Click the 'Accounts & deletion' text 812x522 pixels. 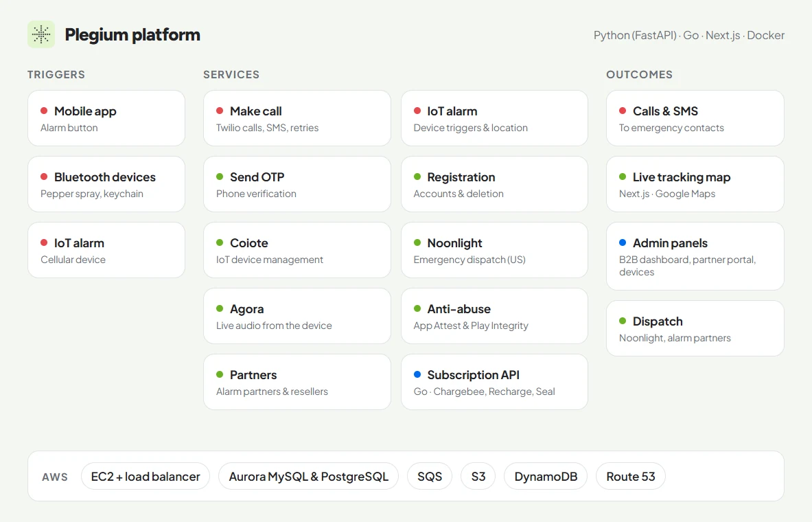[x=459, y=194]
